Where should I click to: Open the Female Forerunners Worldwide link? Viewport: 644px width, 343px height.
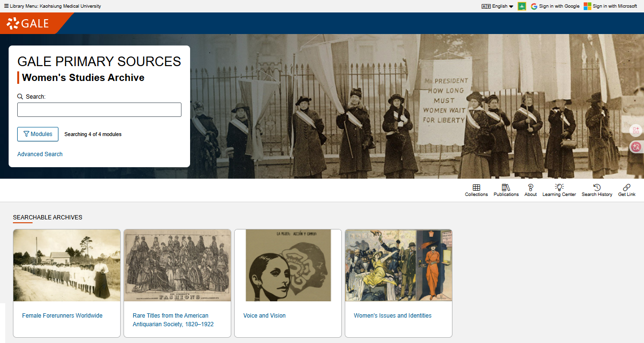pos(62,316)
